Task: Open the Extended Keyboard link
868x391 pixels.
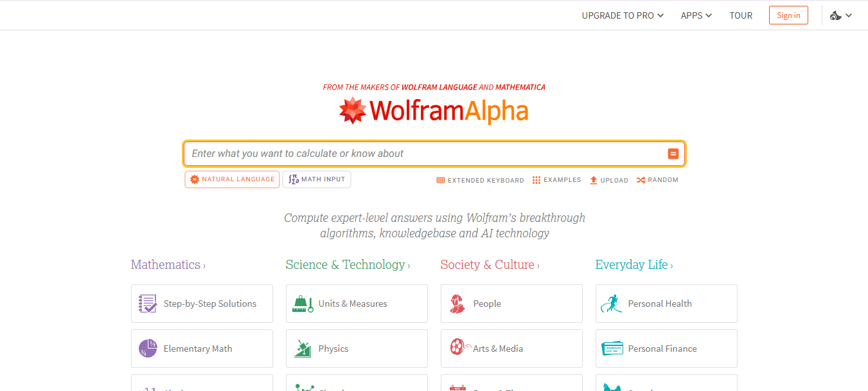Action: (x=481, y=180)
